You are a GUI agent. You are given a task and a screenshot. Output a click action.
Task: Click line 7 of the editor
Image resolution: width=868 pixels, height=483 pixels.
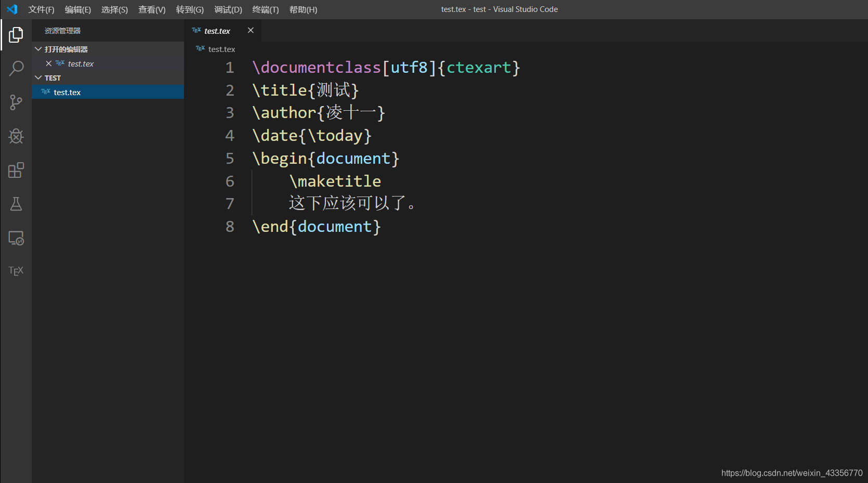point(352,203)
